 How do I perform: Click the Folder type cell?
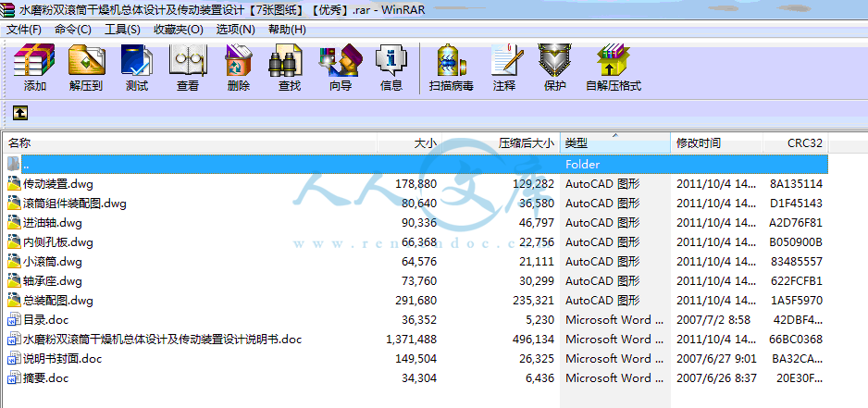583,165
